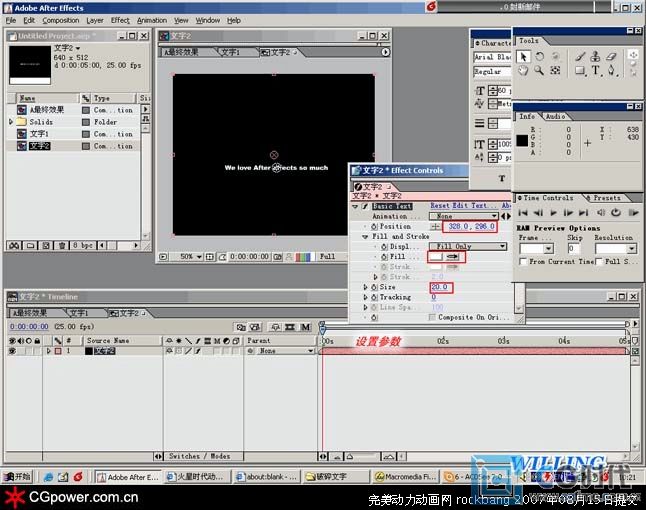Select the Eraser tool

pos(611,56)
